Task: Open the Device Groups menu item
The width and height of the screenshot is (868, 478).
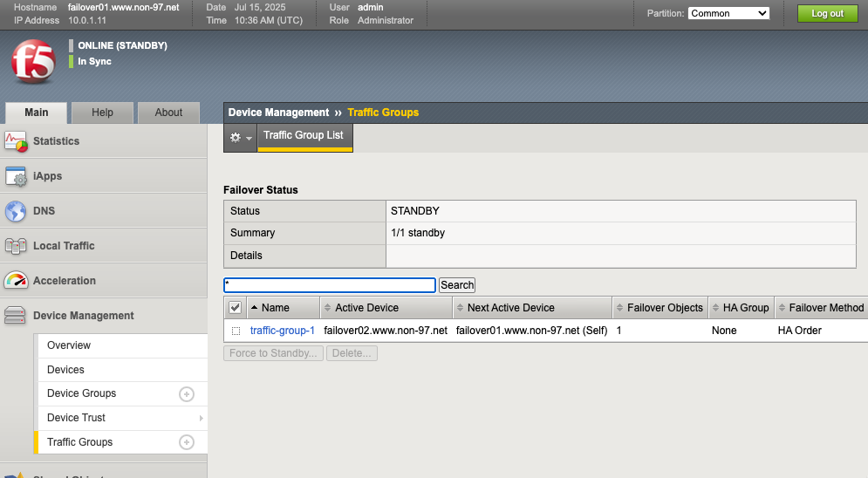Action: (81, 393)
